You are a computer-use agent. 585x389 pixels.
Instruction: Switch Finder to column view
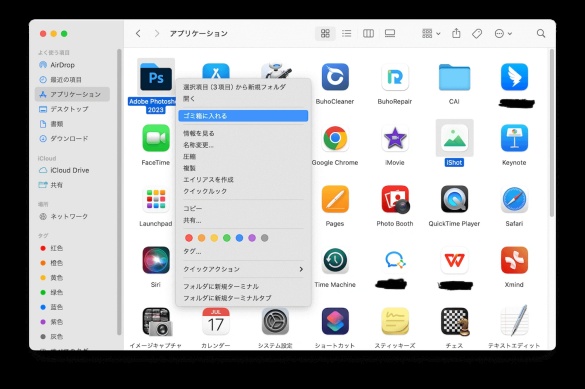[x=368, y=34]
